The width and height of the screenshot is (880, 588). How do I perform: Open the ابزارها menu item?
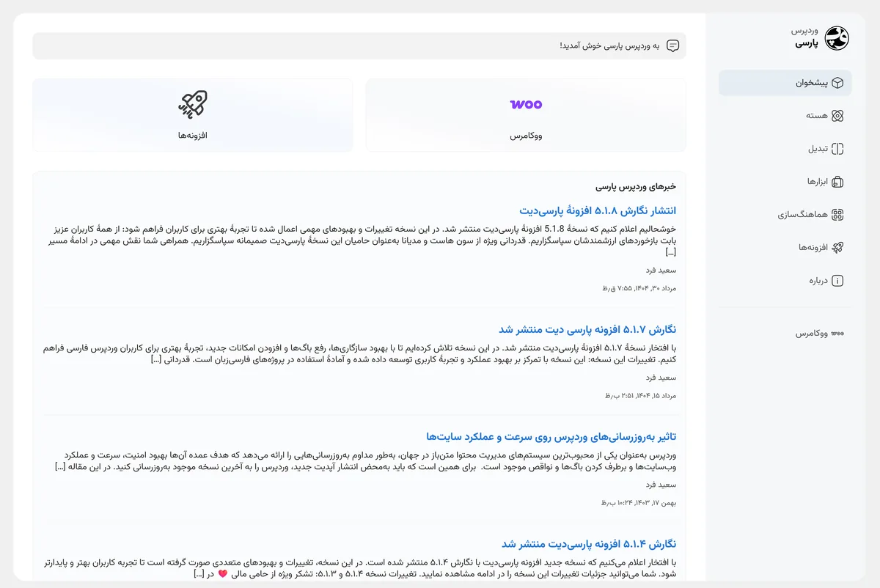click(x=785, y=182)
